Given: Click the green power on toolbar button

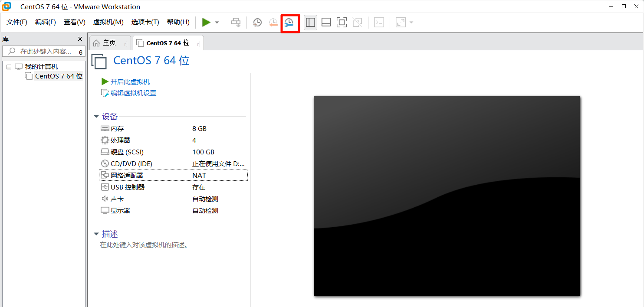Looking at the screenshot, I should tap(206, 23).
